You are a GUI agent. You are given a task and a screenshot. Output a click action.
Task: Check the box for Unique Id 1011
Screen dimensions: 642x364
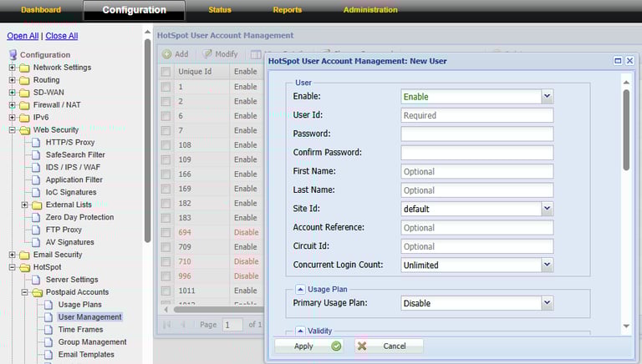[166, 291]
